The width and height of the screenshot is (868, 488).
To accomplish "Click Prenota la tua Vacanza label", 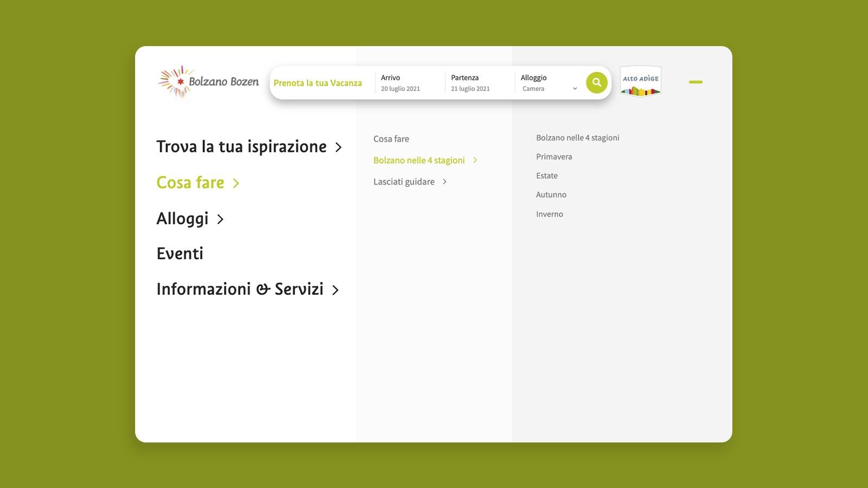I will click(x=317, y=83).
